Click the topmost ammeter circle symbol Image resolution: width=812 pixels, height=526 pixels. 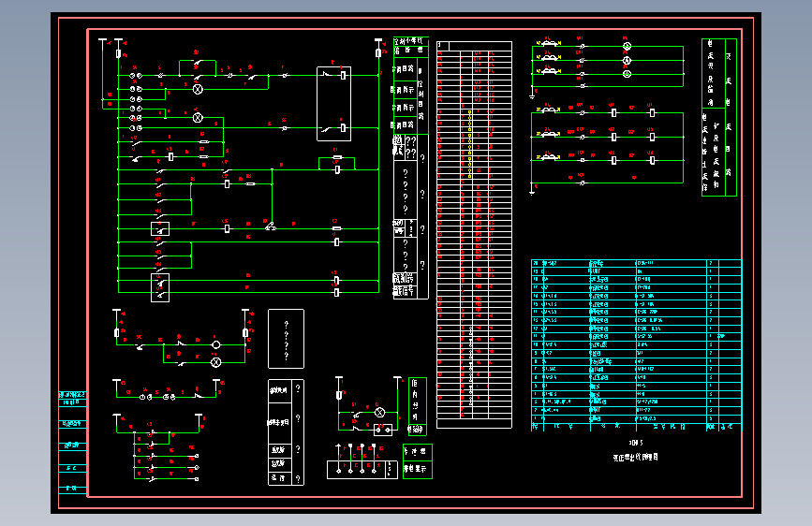coord(627,46)
